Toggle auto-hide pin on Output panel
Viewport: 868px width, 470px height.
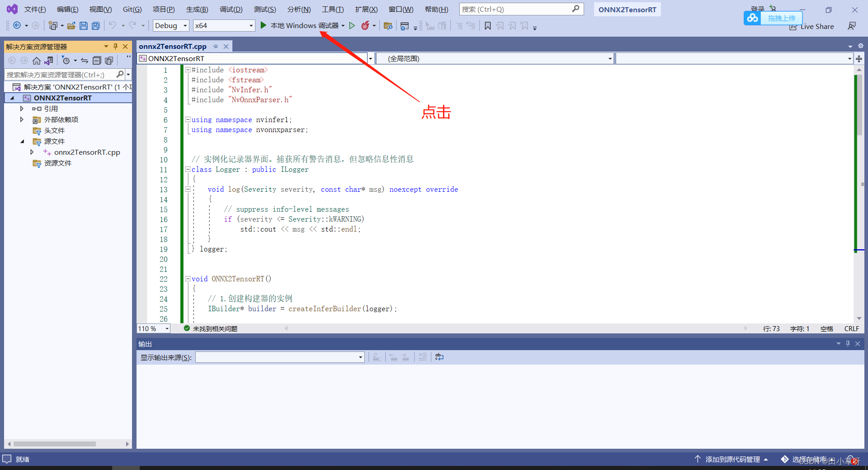(x=848, y=344)
